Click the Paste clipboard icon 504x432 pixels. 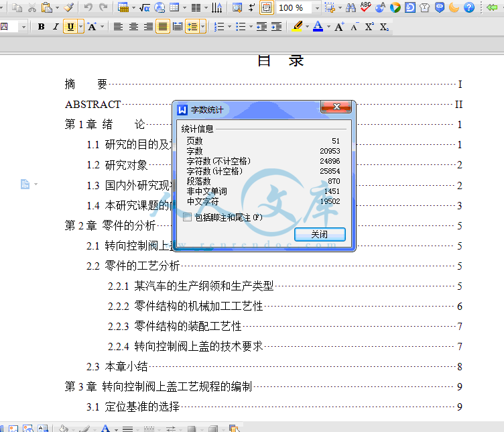tap(47, 7)
